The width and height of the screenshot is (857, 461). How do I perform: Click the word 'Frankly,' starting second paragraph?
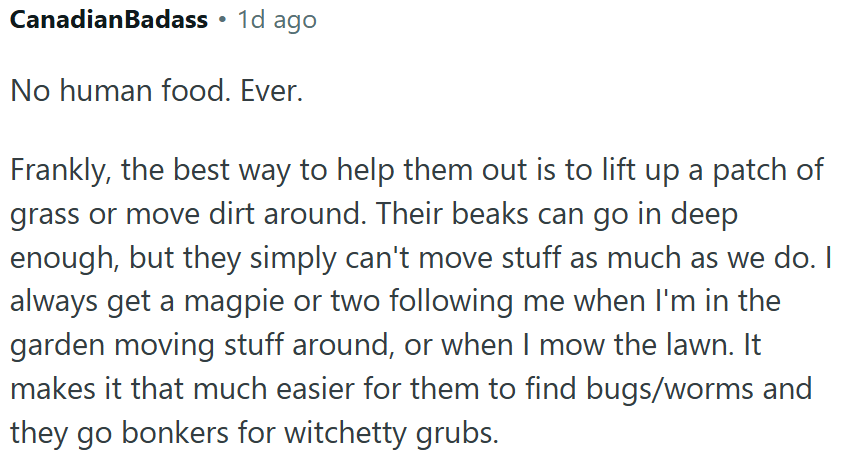point(61,171)
